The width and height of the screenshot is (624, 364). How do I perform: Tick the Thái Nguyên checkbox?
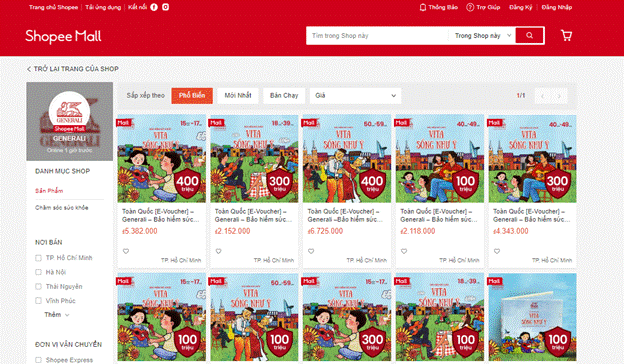[38, 286]
